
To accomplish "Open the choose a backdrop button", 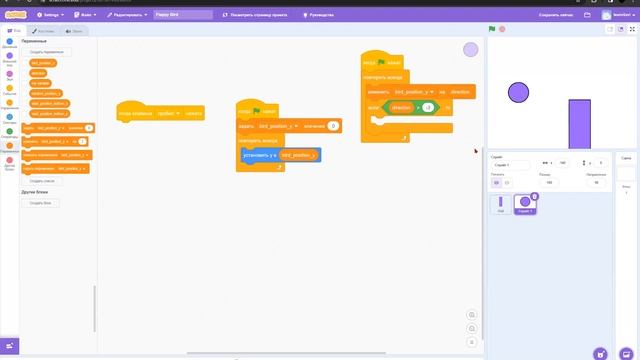I will pyautogui.click(x=627, y=354).
